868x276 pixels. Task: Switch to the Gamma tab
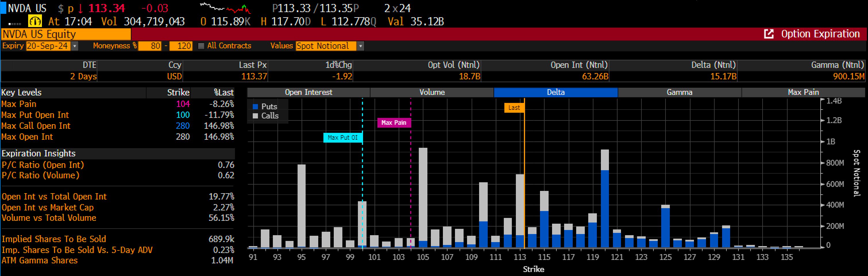pyautogui.click(x=679, y=92)
